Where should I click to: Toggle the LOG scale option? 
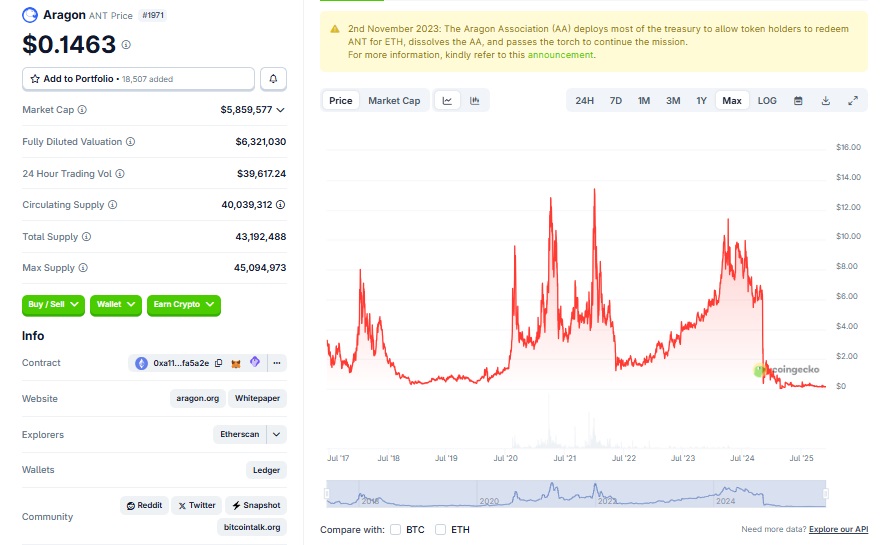tap(767, 101)
